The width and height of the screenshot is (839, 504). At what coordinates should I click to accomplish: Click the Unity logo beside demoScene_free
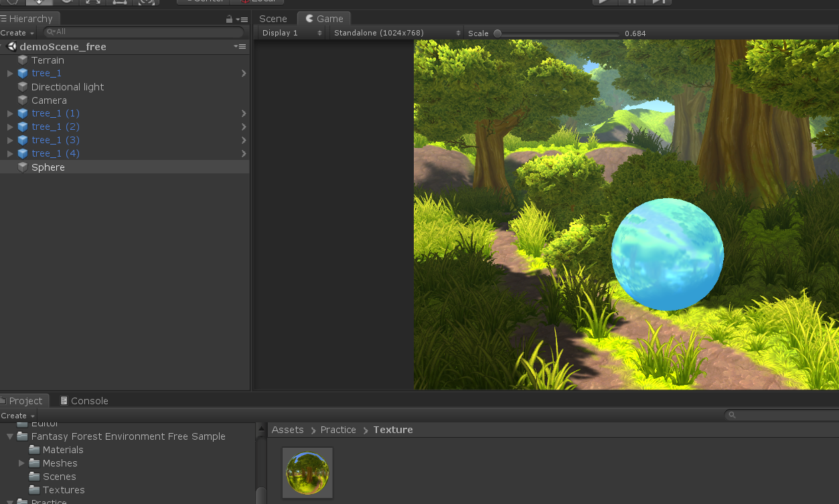point(11,46)
